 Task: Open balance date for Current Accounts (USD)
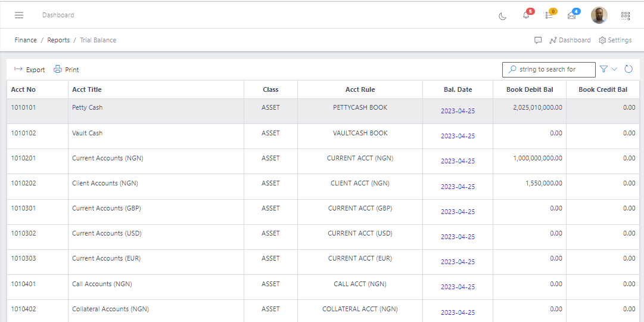tap(458, 237)
